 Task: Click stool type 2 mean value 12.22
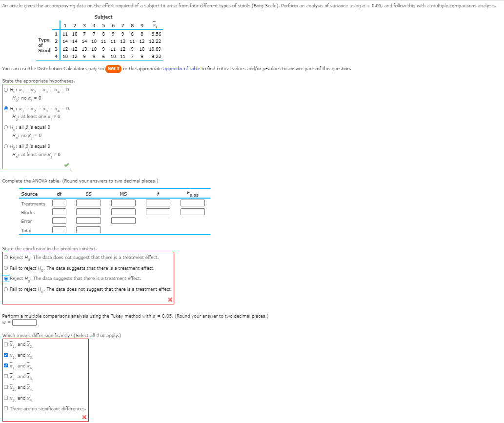(x=155, y=41)
